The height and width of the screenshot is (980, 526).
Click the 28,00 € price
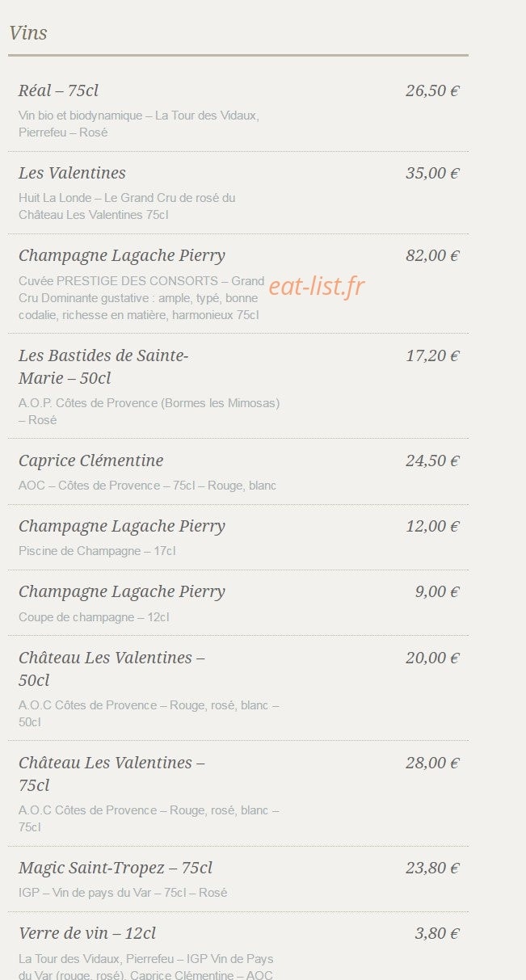pyautogui.click(x=432, y=763)
